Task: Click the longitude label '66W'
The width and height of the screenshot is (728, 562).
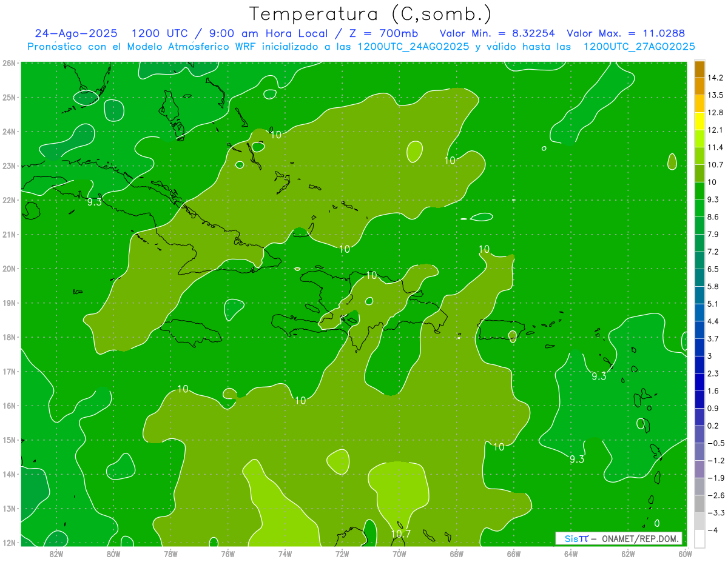Action: [513, 554]
